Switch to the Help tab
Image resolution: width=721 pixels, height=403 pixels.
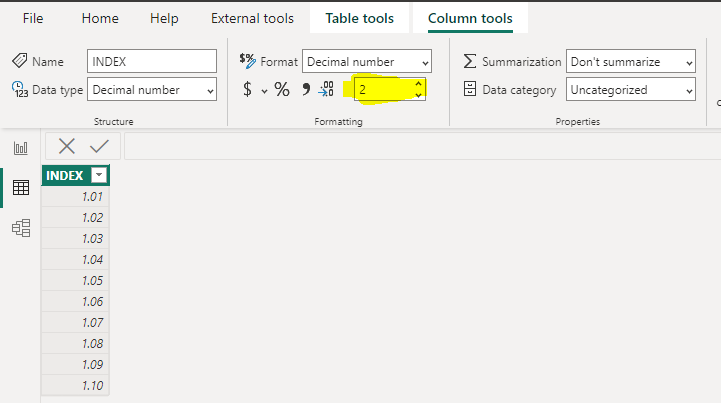(164, 18)
